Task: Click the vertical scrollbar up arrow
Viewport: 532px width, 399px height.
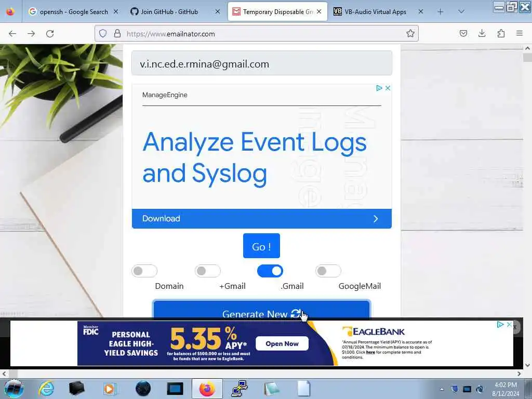Action: coord(528,48)
